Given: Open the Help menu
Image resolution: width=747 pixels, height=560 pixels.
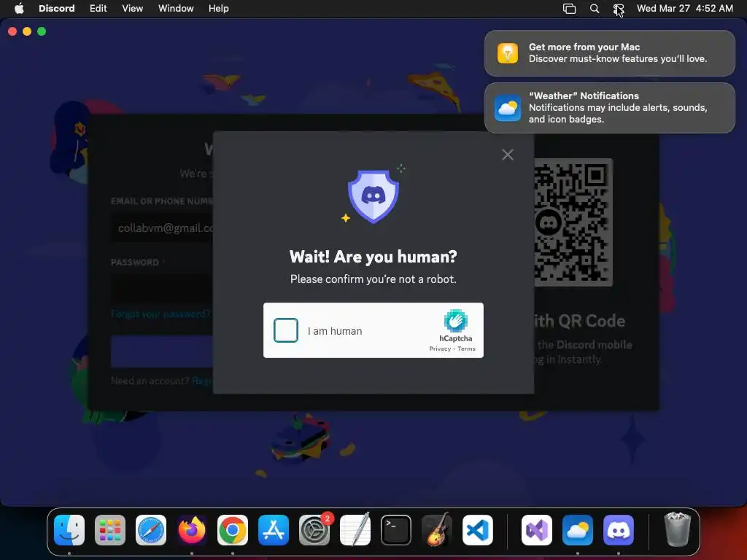Looking at the screenshot, I should (x=219, y=9).
